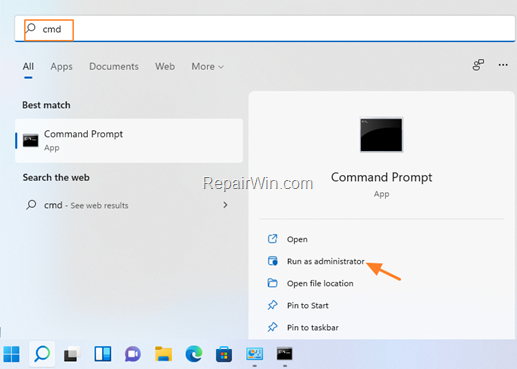Click the Command Prompt icon in Best match
This screenshot has width=517, height=369.
pos(30,140)
